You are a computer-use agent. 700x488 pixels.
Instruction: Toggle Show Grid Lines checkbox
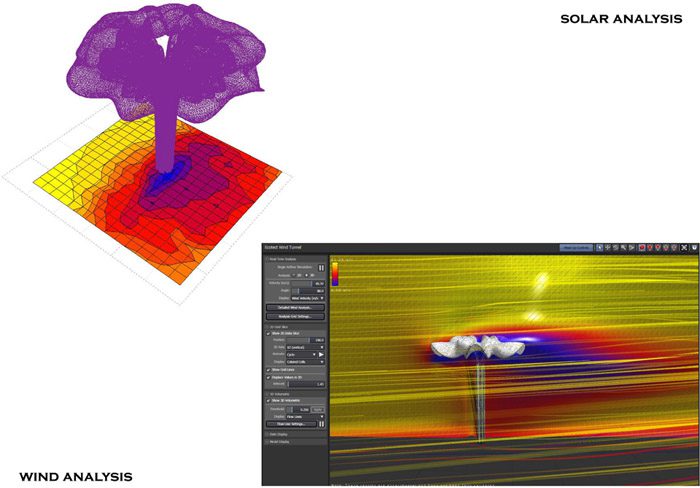(268, 368)
